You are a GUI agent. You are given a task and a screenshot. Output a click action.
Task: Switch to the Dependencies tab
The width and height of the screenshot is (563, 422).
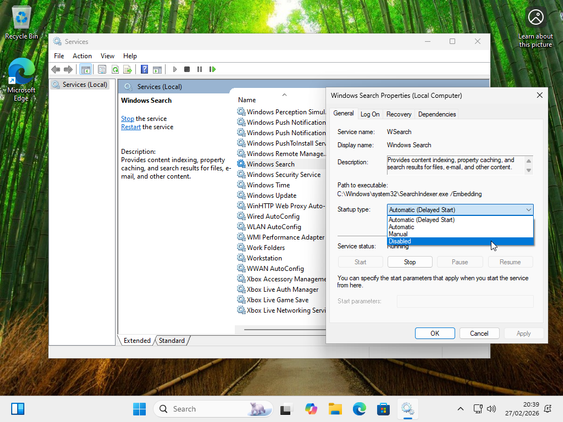click(x=437, y=114)
